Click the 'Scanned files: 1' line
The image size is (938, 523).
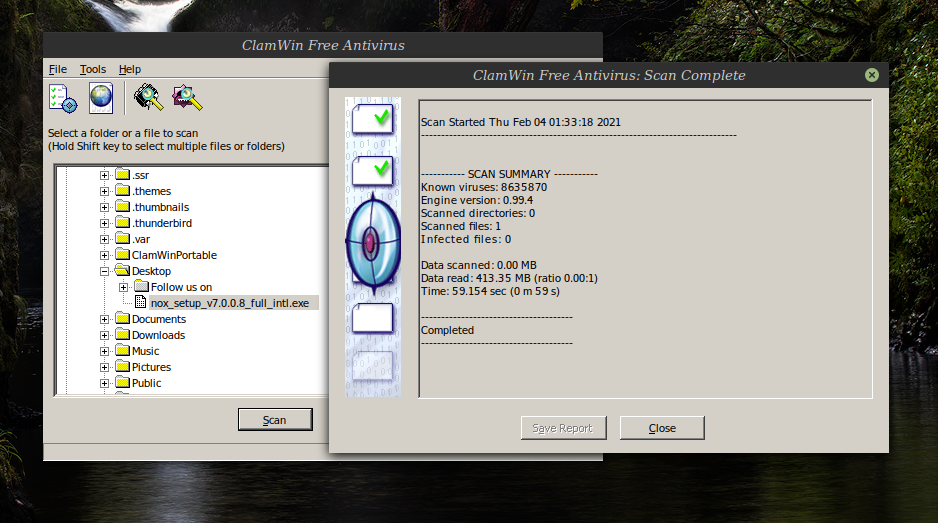461,226
